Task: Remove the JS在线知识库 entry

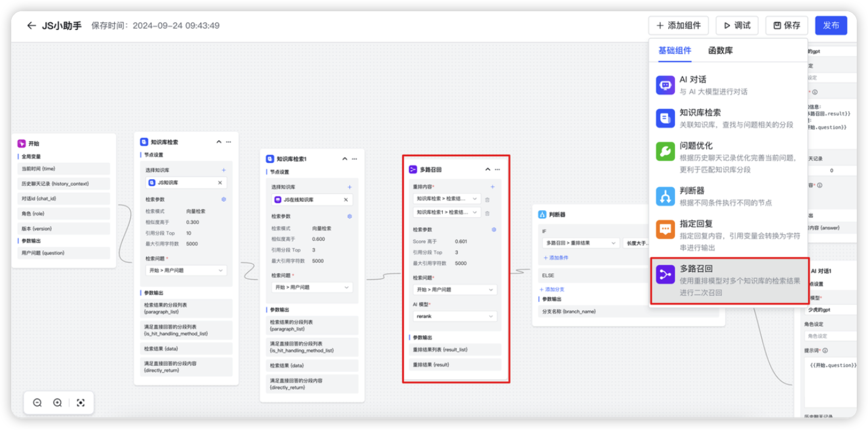Action: pyautogui.click(x=346, y=200)
